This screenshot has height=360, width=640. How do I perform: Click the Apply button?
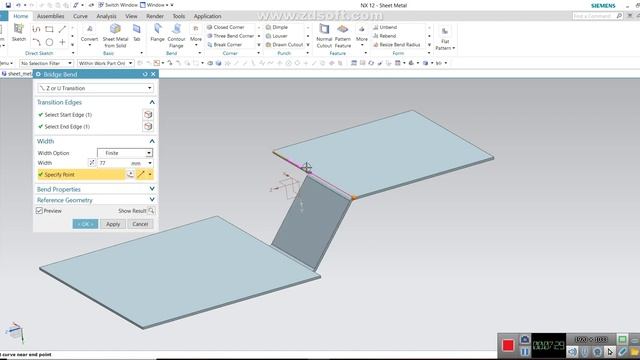(113, 224)
